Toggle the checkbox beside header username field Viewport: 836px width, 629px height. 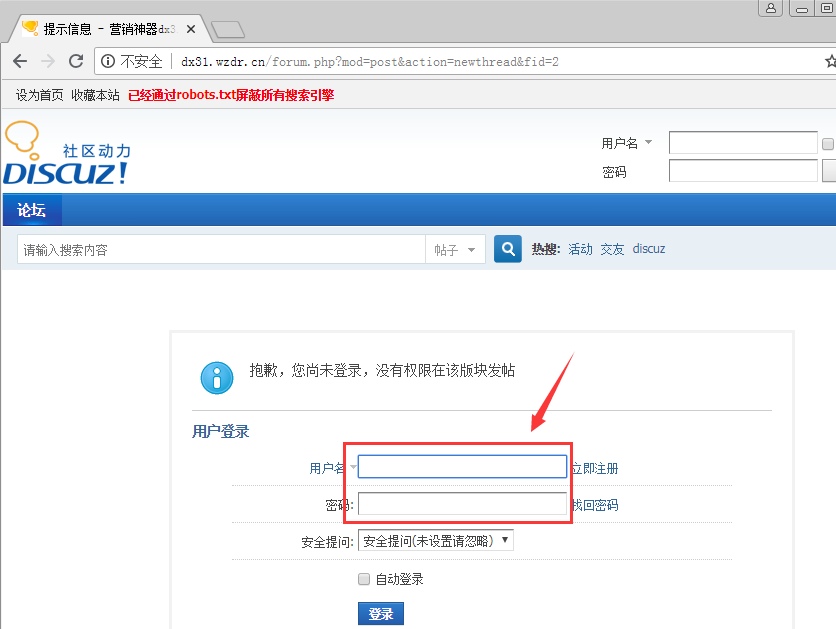(828, 144)
